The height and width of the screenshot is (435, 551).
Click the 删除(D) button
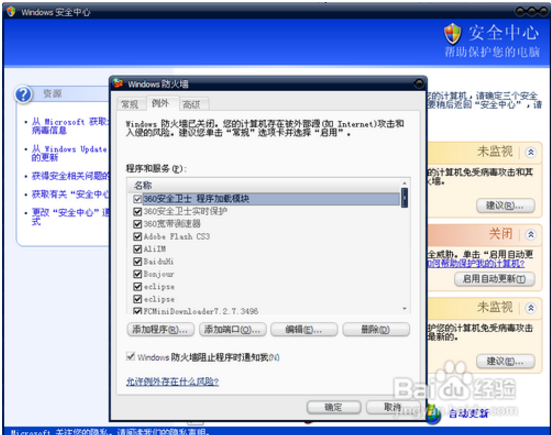[376, 330]
